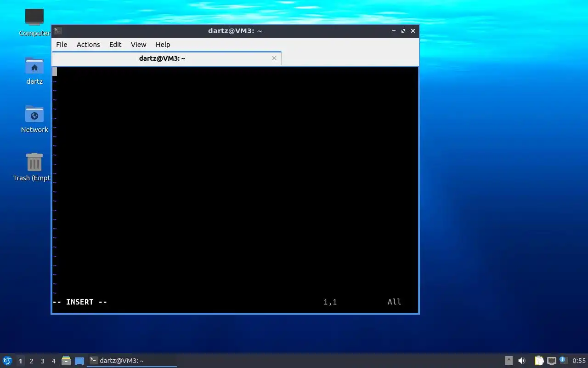
Task: Open the clipboard manager tray icon
Action: click(539, 361)
